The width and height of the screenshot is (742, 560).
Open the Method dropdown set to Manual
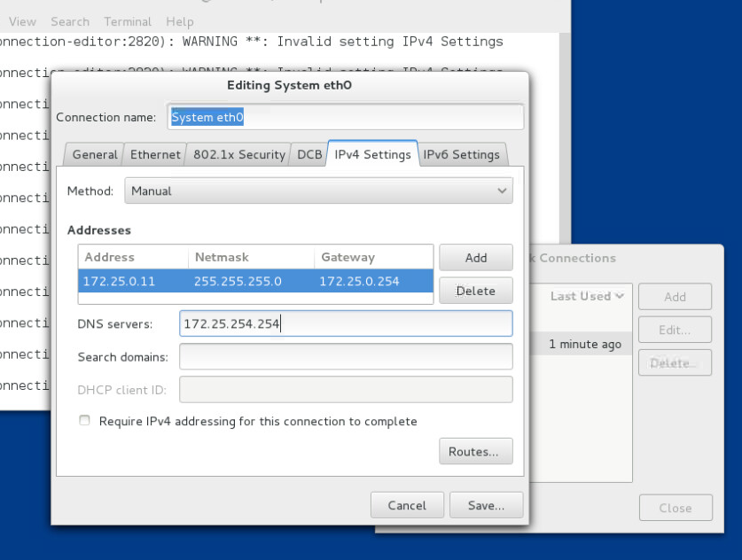[x=318, y=191]
